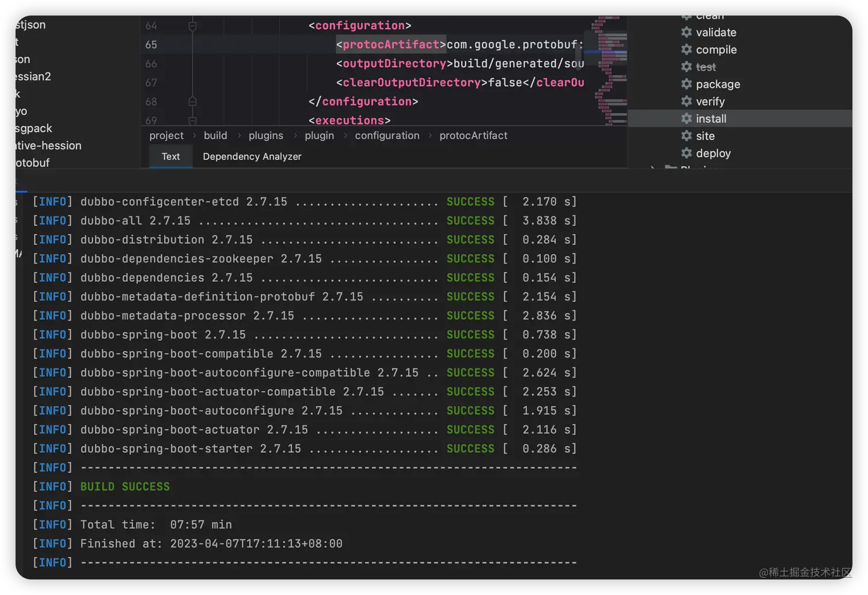The image size is (868, 595).
Task: Select the Text tab below the editor
Action: click(170, 157)
